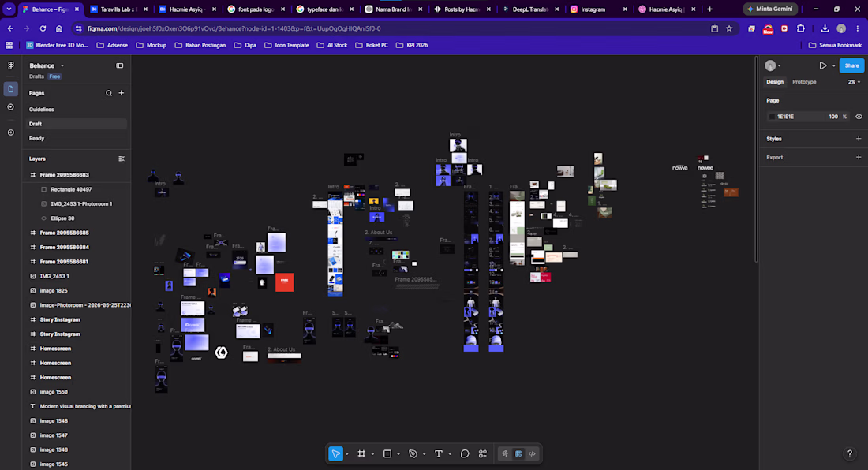Screen dimensions: 868x470
Task: Click the page background color swatch
Action: 773,117
